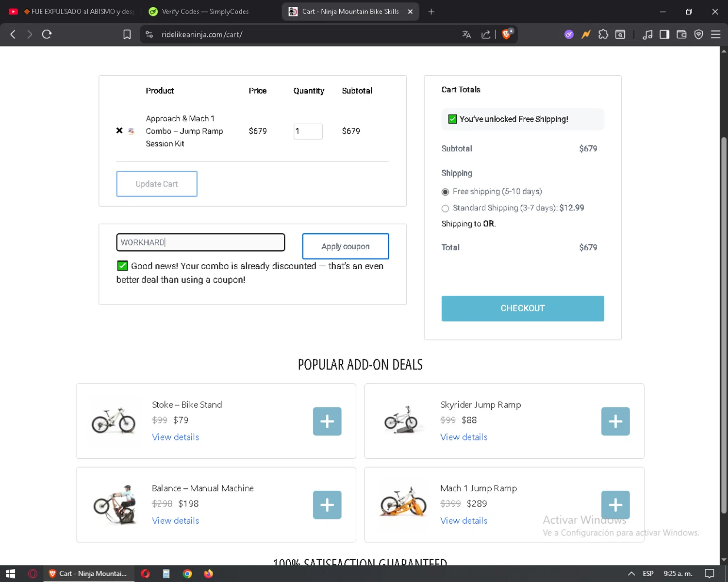Viewport: 728px width, 582px height.
Task: Click the ESP language indicator
Action: (648, 574)
